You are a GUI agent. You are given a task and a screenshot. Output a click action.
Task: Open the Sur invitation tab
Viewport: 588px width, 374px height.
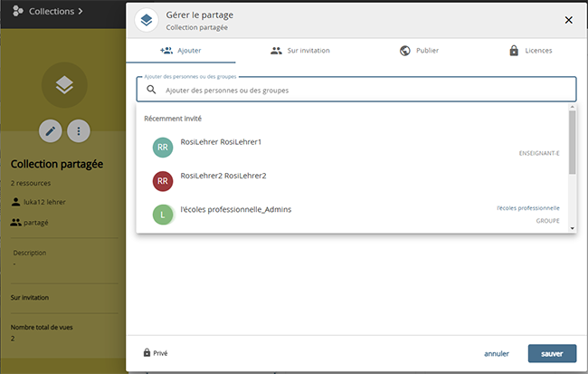pos(300,51)
